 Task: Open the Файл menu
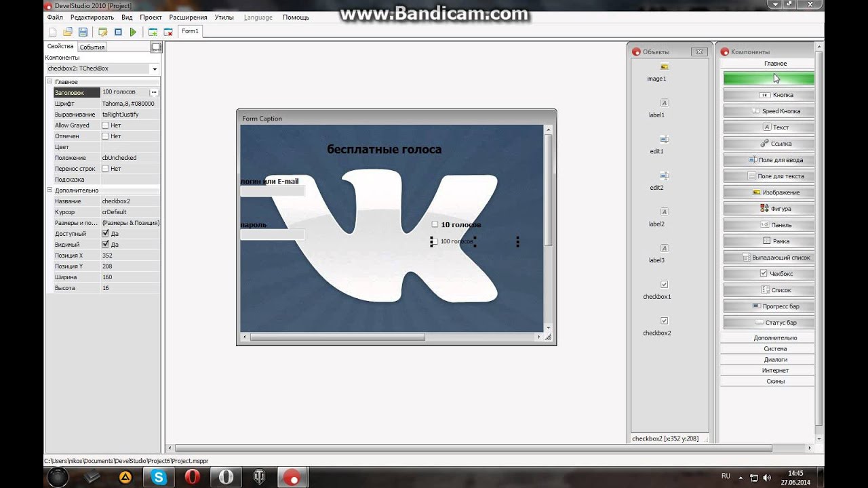[x=55, y=17]
